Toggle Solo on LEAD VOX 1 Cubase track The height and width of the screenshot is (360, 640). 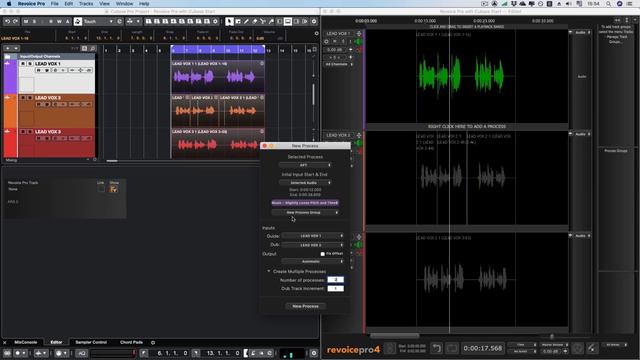point(29,64)
